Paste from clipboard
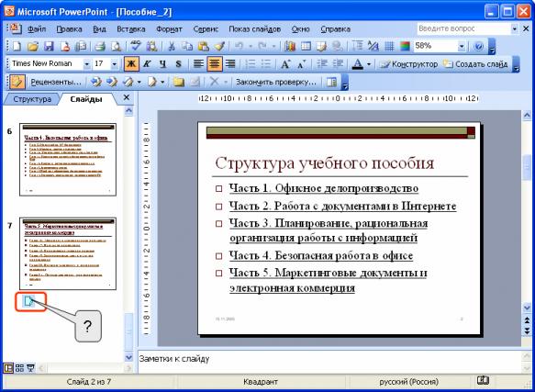The width and height of the screenshot is (535, 392). click(204, 46)
